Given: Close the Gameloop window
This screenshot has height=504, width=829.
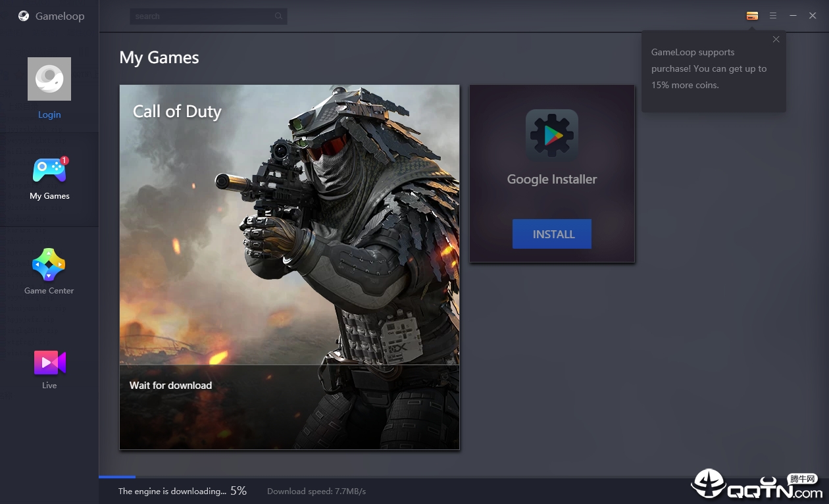Looking at the screenshot, I should pos(813,16).
